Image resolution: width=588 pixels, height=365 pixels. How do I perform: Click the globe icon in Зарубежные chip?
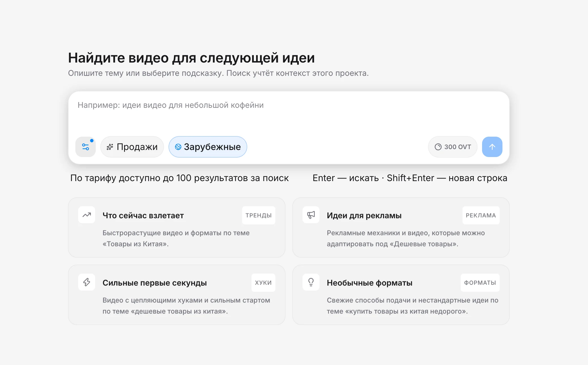[178, 147]
